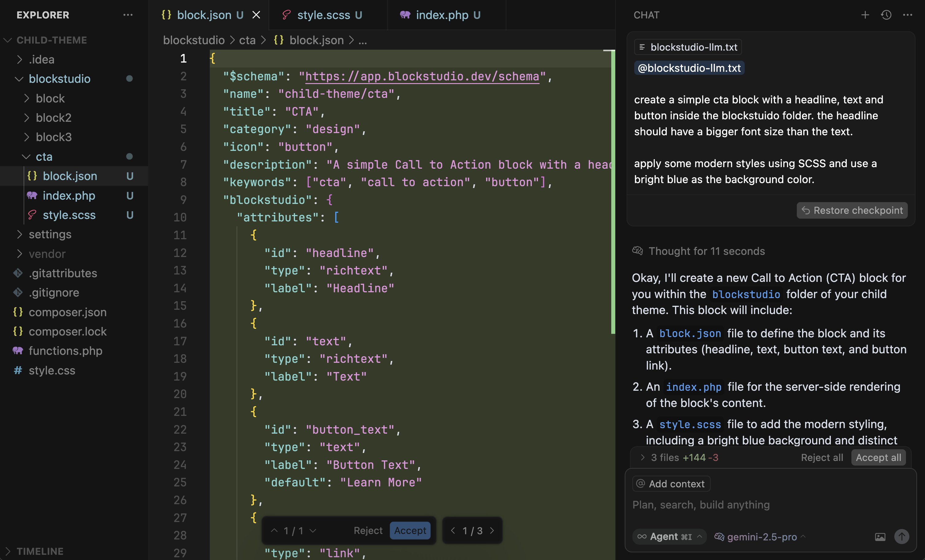Open block.json in the explorer tree

pyautogui.click(x=74, y=176)
